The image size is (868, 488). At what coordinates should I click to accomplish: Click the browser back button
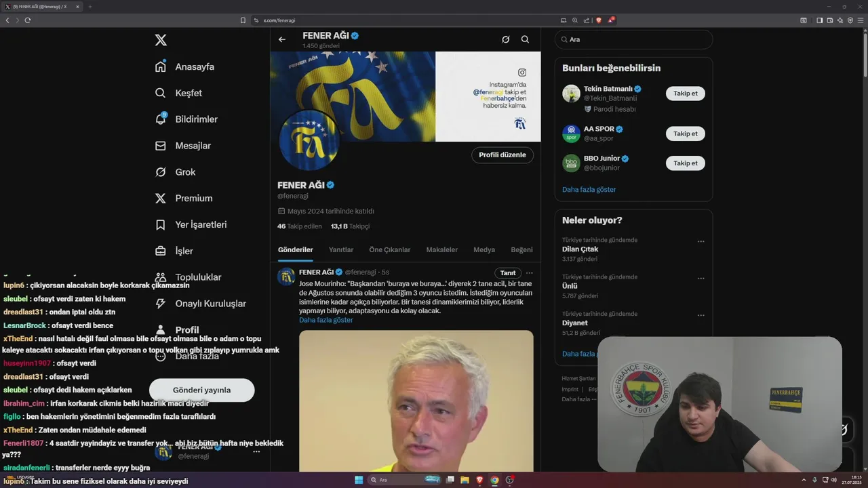coord(7,20)
